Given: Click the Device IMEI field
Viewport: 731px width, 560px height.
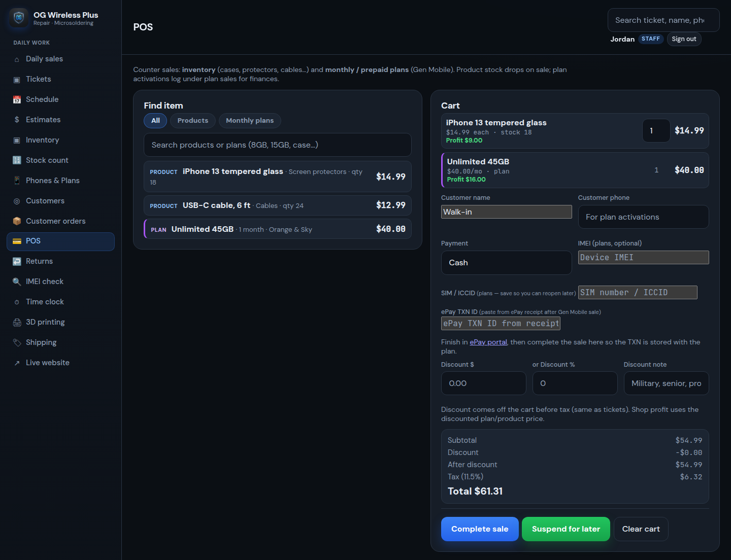Looking at the screenshot, I should (644, 258).
